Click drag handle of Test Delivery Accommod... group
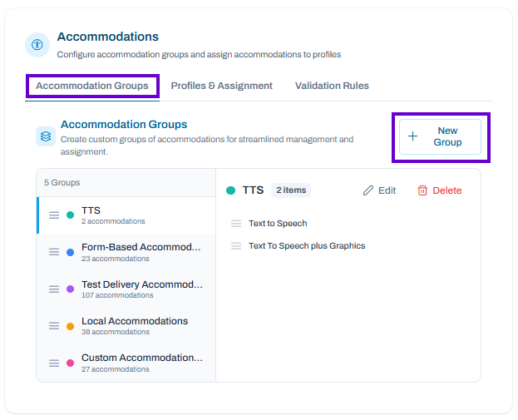 point(54,289)
